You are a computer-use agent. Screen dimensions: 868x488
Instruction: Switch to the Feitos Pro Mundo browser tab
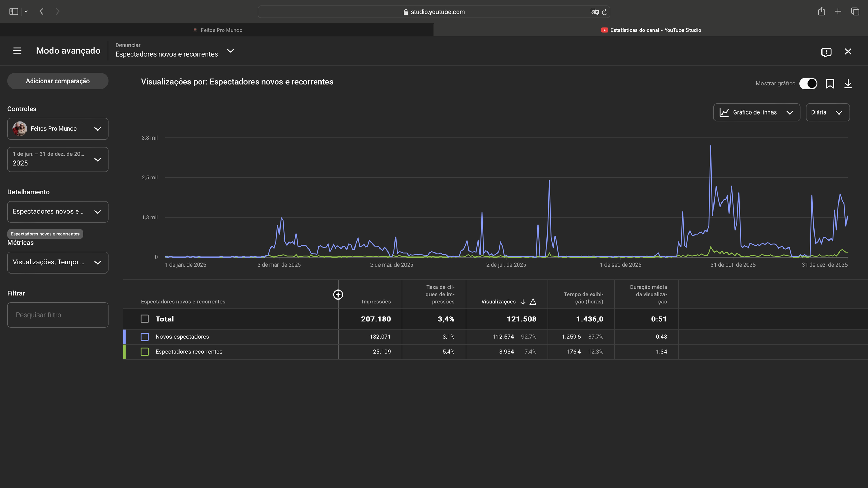point(217,30)
